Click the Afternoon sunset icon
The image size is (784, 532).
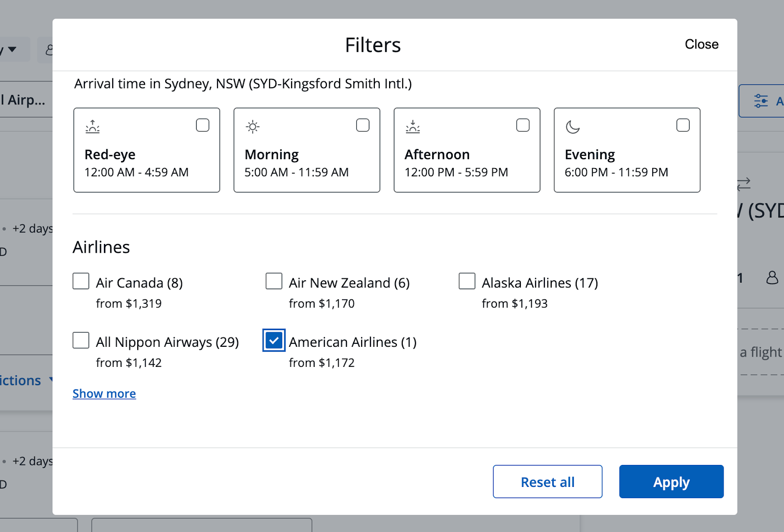413,127
